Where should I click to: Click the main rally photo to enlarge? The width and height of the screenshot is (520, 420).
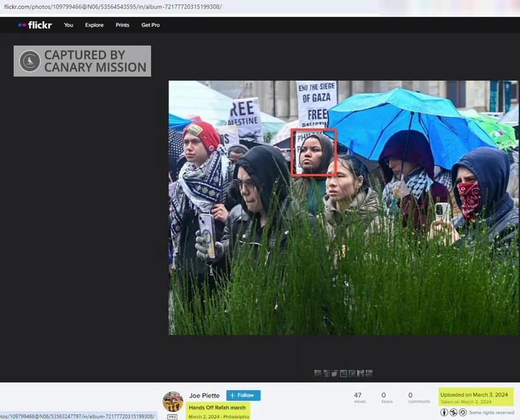coord(343,207)
